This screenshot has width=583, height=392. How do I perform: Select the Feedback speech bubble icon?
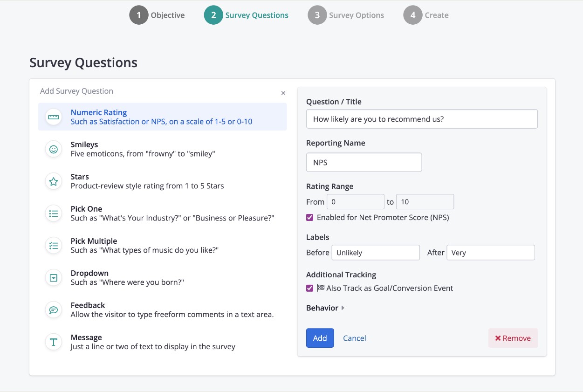[x=54, y=310]
